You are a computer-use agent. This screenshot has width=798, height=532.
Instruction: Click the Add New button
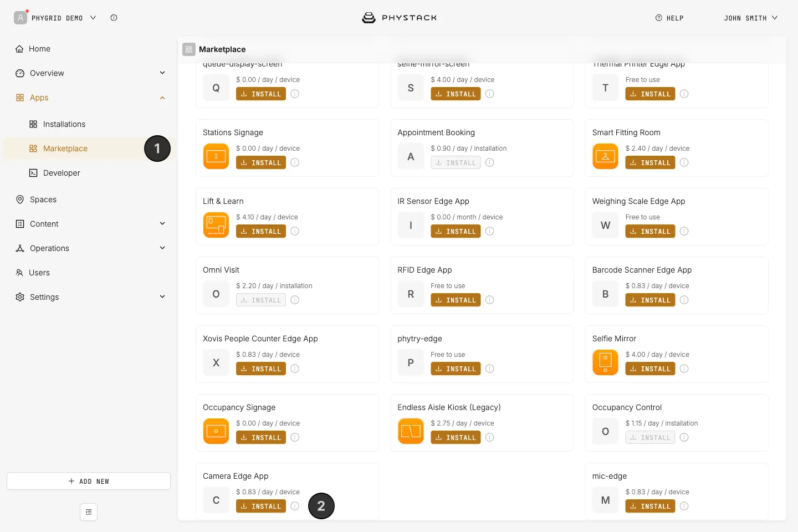89,481
